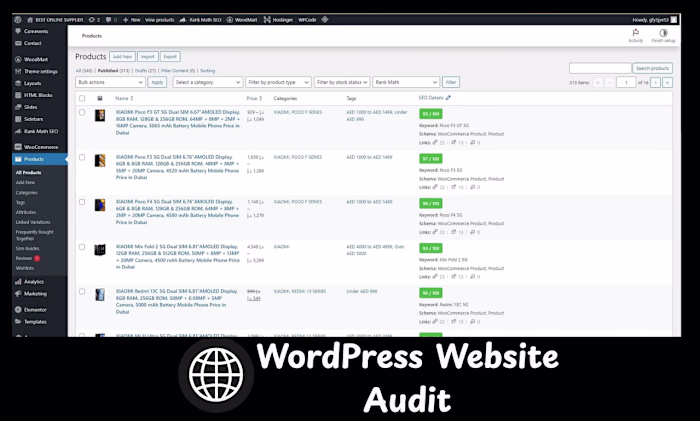Sort products by Price column
The image size is (700, 421).
coord(254,98)
